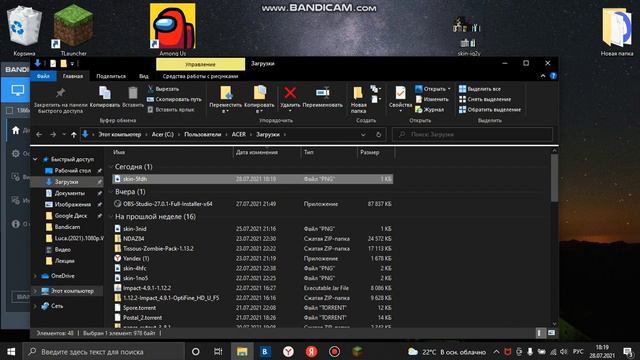Switch to the Share (Поделиться) tab
The height and width of the screenshot is (360, 640).
pos(111,76)
